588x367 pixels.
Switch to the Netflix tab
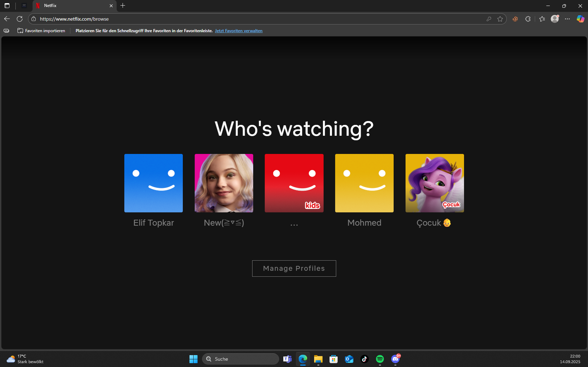74,6
